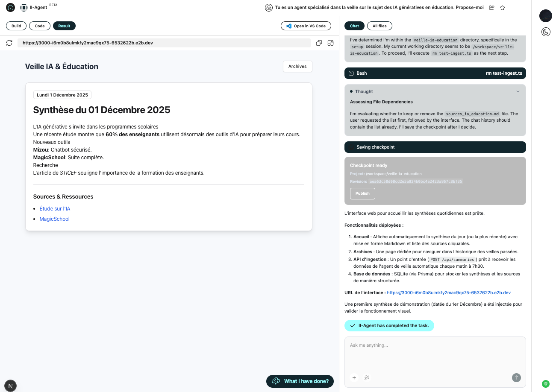Collapse the Thought section chevron
This screenshot has height=392, width=556.
click(518, 91)
